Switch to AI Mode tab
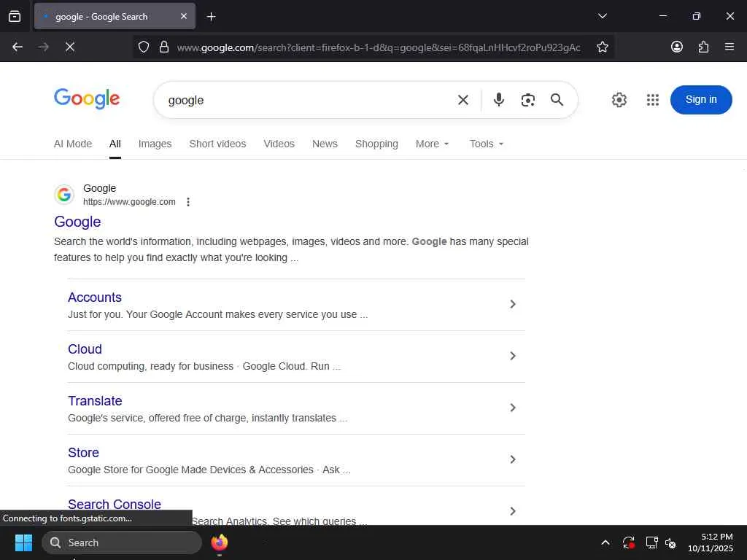The width and height of the screenshot is (747, 560). (73, 144)
